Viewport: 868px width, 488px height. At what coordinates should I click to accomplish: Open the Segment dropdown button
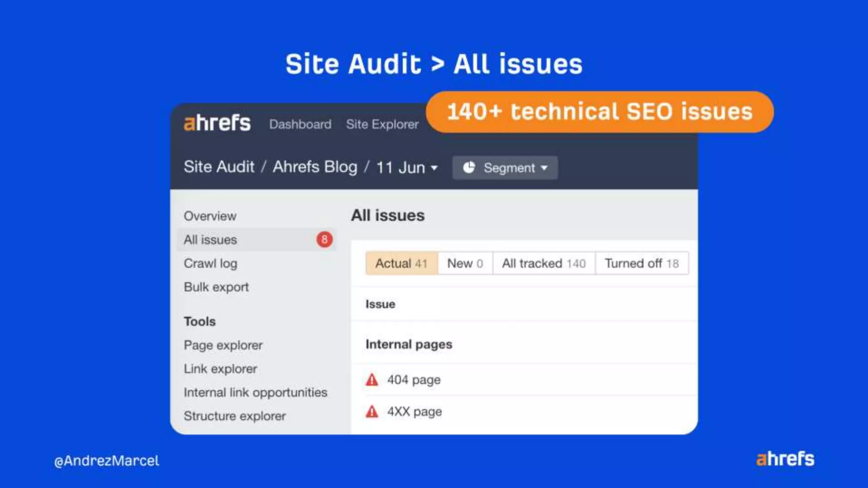click(505, 168)
